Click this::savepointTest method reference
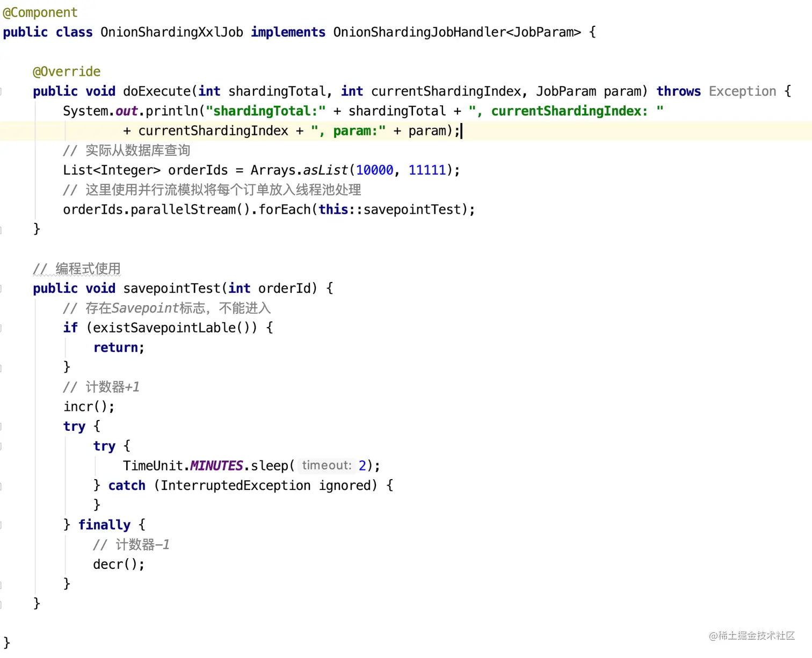 tap(389, 209)
